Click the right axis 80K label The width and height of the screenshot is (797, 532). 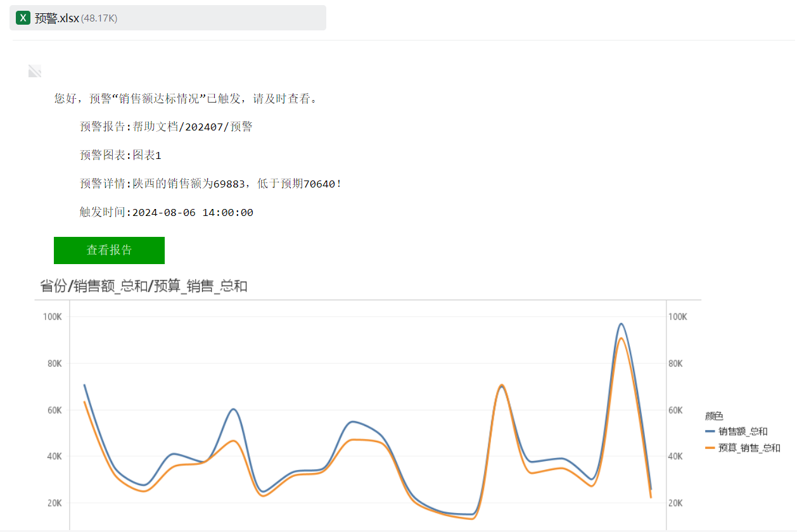click(x=677, y=364)
